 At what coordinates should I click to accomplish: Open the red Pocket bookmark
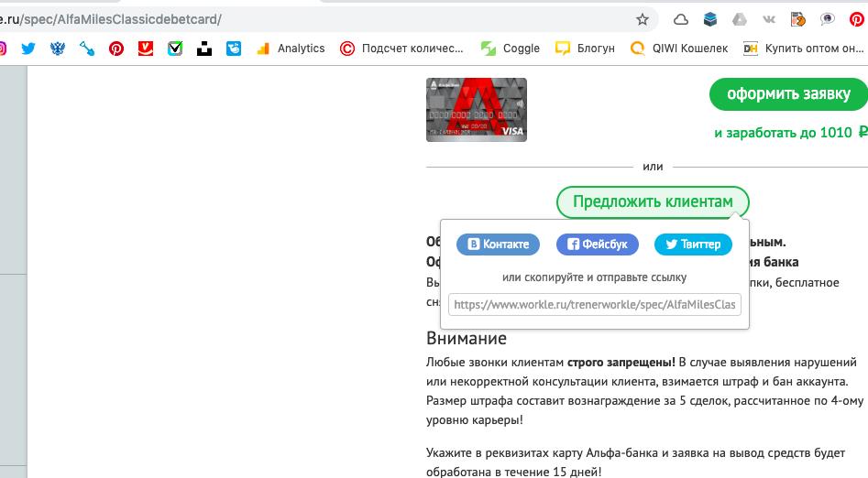[146, 49]
